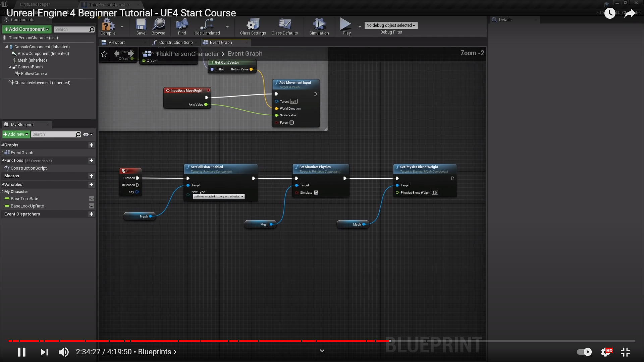Open the Collision Enabled New Type dropdown

point(219,197)
